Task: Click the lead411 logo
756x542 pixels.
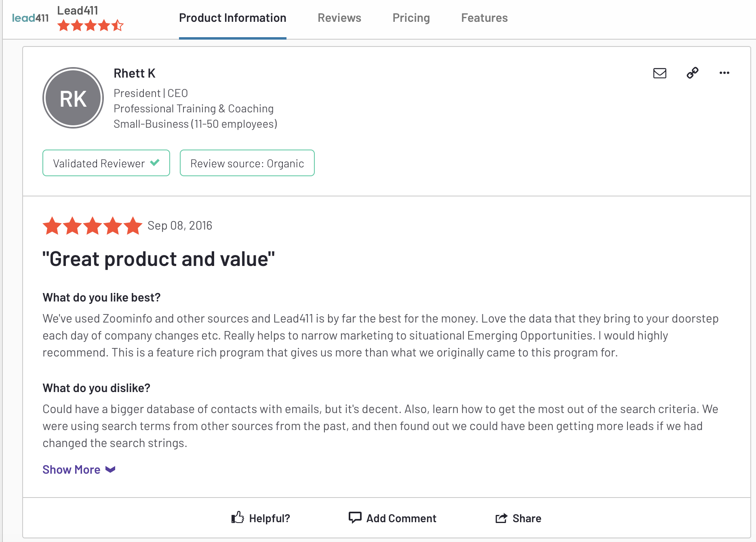Action: [30, 18]
